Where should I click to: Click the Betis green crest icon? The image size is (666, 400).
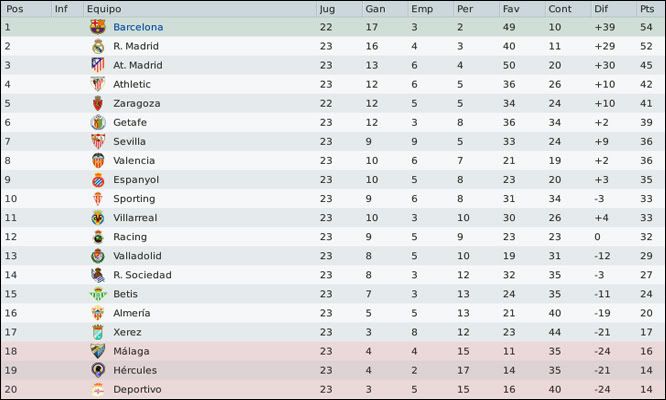click(98, 294)
